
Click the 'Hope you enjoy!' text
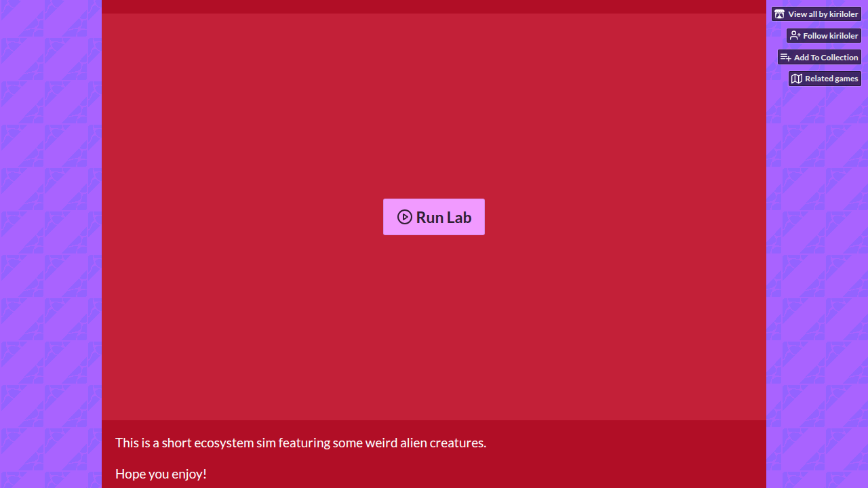pos(161,474)
